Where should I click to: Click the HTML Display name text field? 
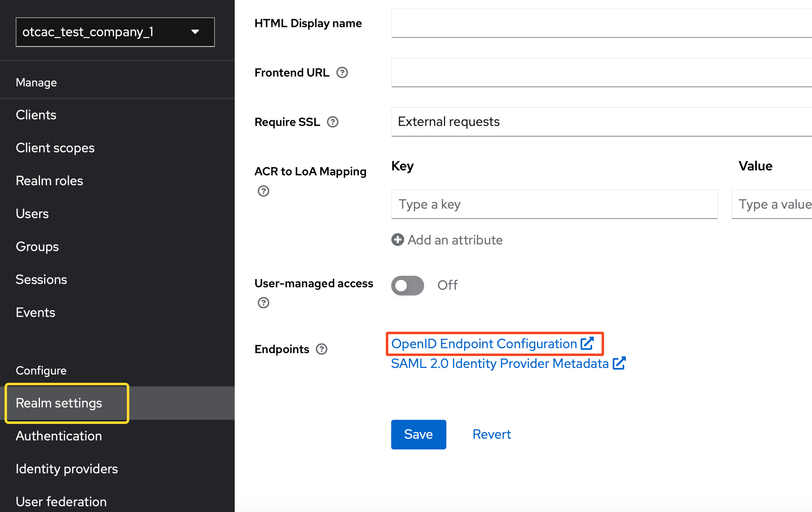click(601, 23)
